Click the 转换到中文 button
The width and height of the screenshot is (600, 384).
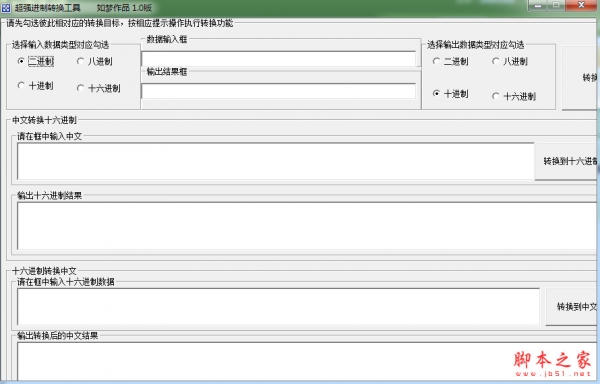(x=572, y=306)
